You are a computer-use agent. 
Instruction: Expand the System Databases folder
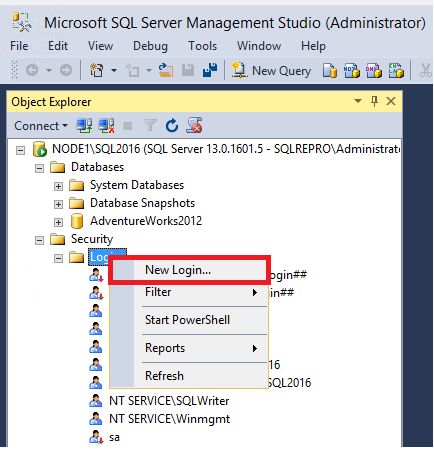[58, 186]
